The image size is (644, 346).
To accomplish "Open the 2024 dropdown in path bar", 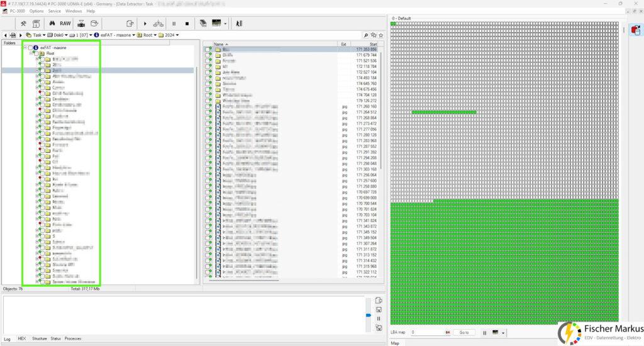I will point(177,35).
